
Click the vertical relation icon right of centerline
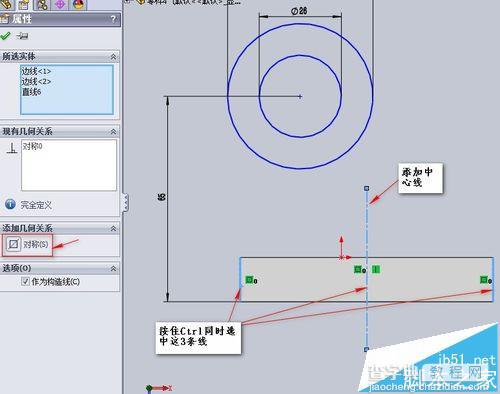[376, 269]
